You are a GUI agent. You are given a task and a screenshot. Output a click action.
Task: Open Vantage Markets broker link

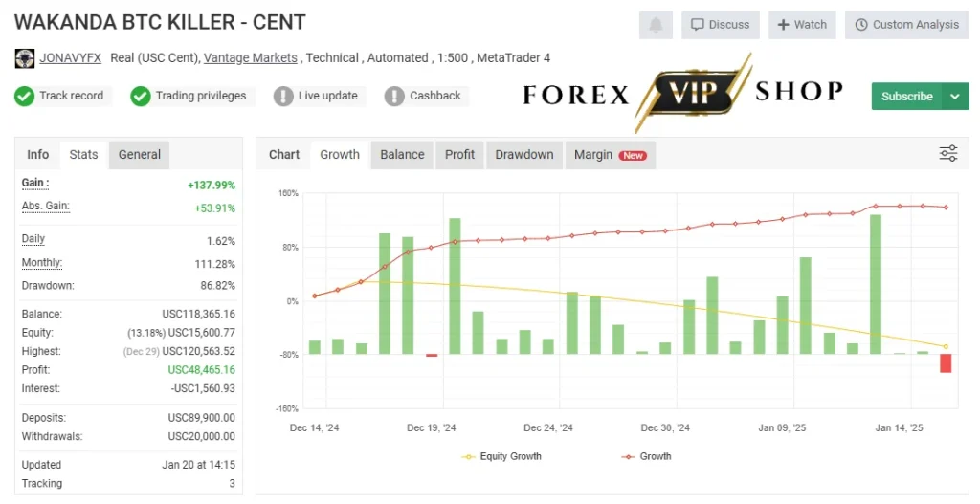pyautogui.click(x=251, y=58)
